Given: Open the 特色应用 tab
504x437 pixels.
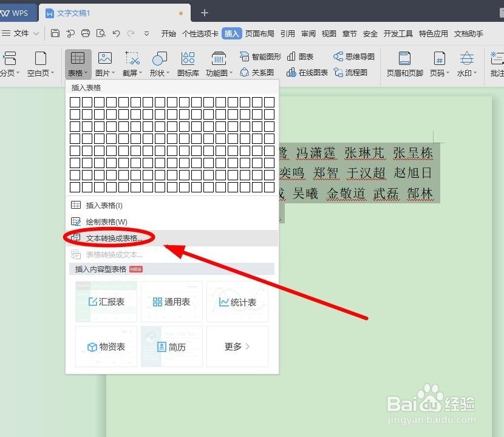Looking at the screenshot, I should point(434,33).
